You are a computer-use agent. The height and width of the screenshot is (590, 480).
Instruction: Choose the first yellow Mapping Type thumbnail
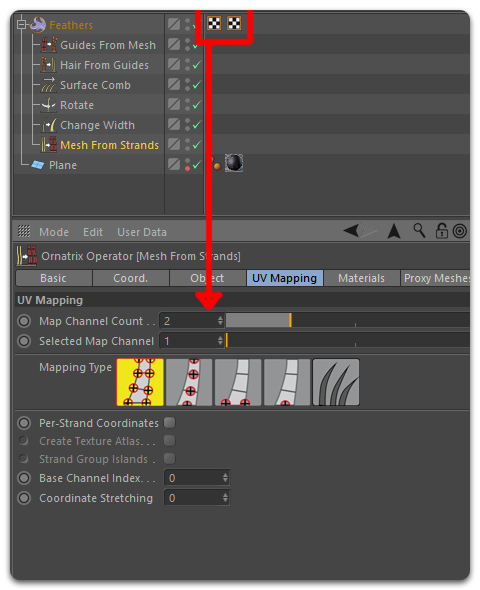coord(140,382)
